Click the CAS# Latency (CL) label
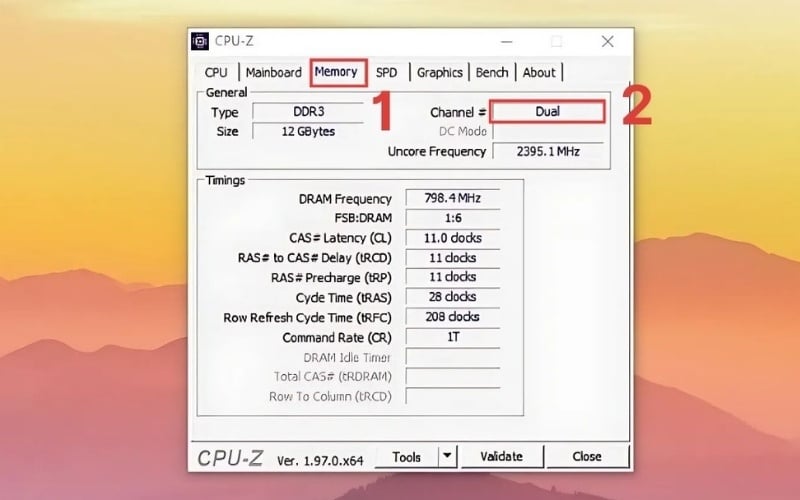The width and height of the screenshot is (800, 500). tap(340, 238)
